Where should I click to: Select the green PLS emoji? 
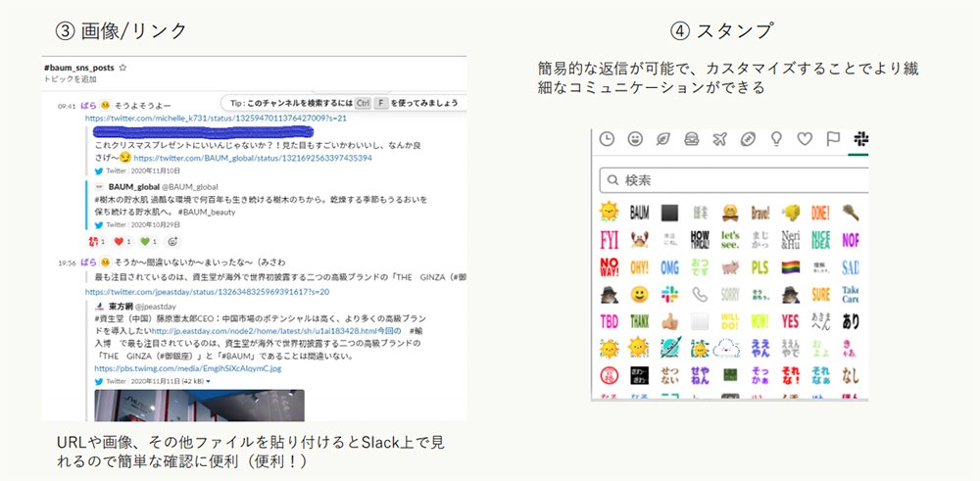(x=760, y=267)
